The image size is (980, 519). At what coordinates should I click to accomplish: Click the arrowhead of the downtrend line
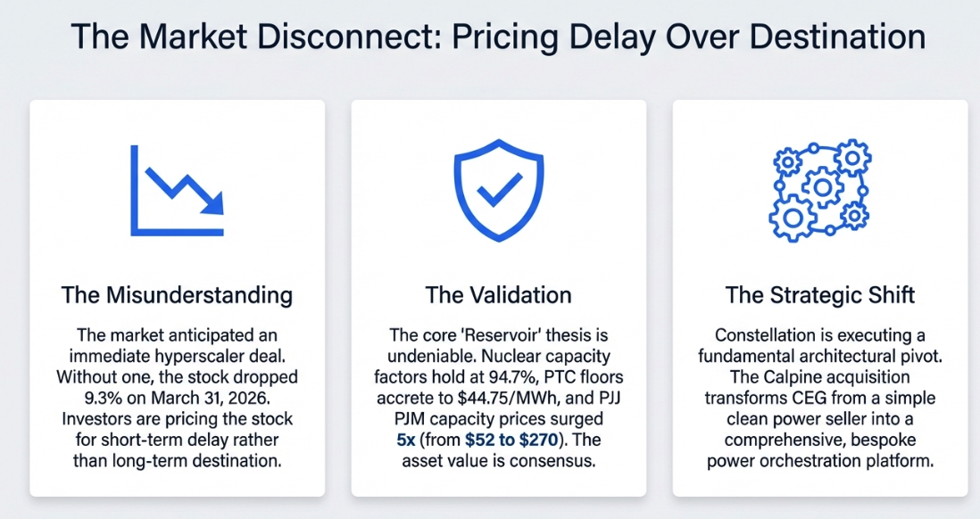[x=212, y=202]
